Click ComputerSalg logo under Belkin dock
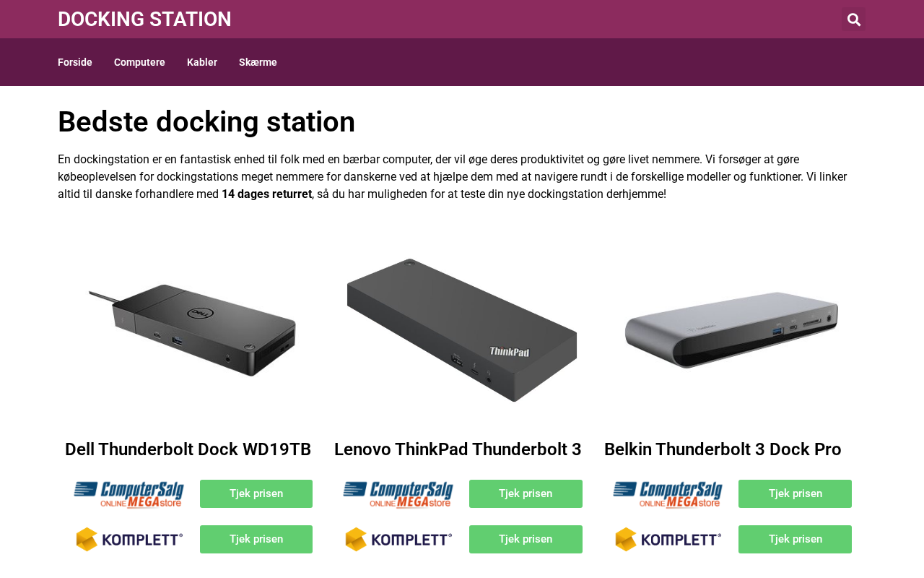 [668, 495]
